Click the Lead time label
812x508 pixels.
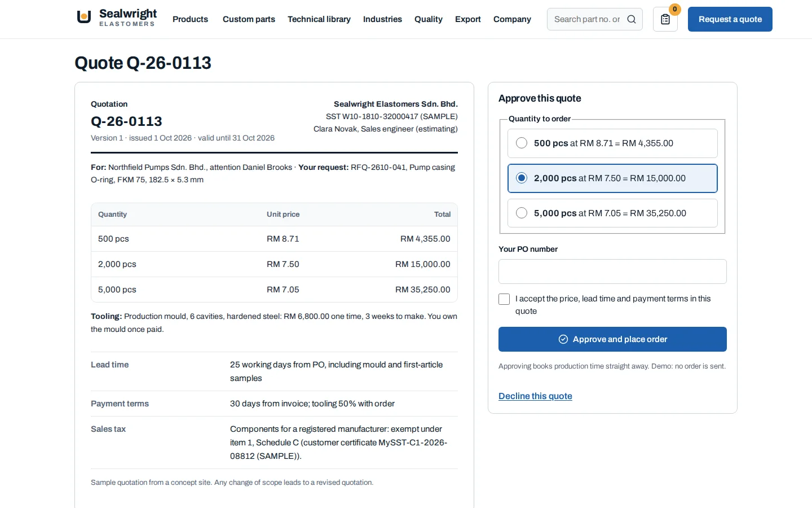[110, 365]
